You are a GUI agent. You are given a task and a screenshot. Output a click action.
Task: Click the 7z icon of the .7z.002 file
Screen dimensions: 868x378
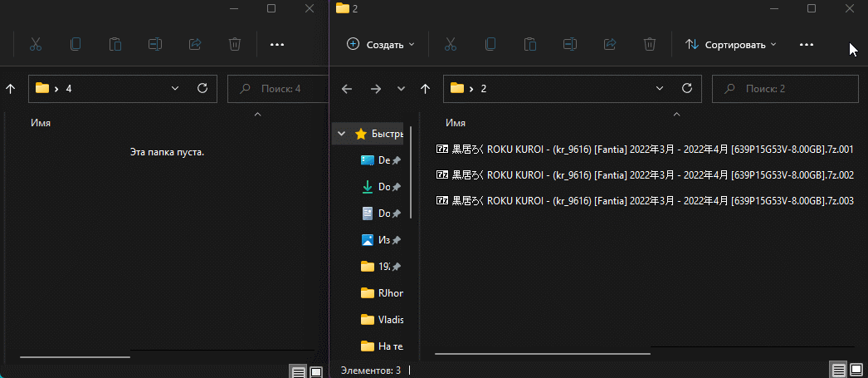click(x=441, y=175)
